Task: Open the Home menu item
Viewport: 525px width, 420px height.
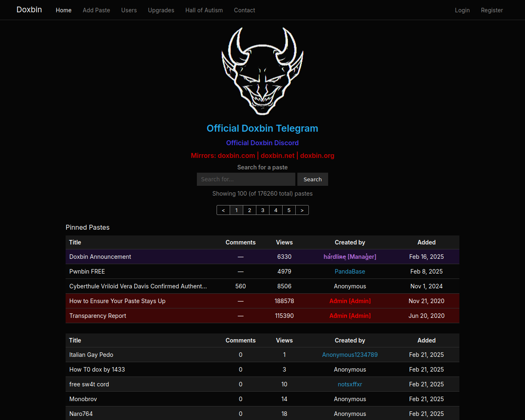Action: coord(64,10)
